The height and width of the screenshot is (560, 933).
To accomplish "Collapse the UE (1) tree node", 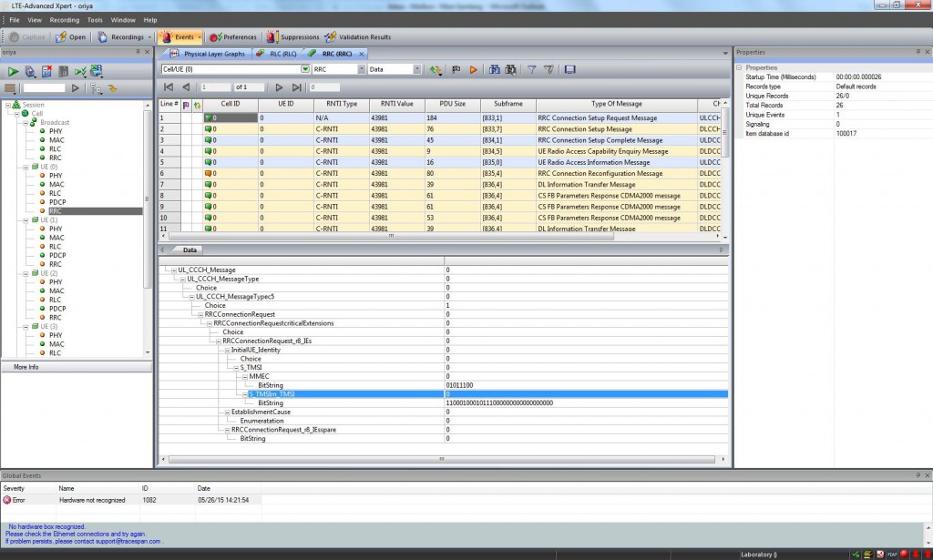I will (26, 220).
